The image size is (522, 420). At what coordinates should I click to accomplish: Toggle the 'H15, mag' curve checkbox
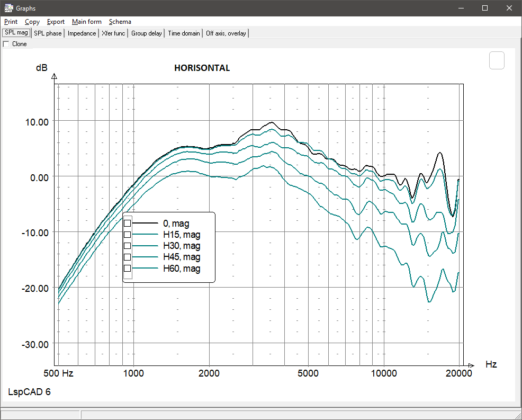point(127,235)
